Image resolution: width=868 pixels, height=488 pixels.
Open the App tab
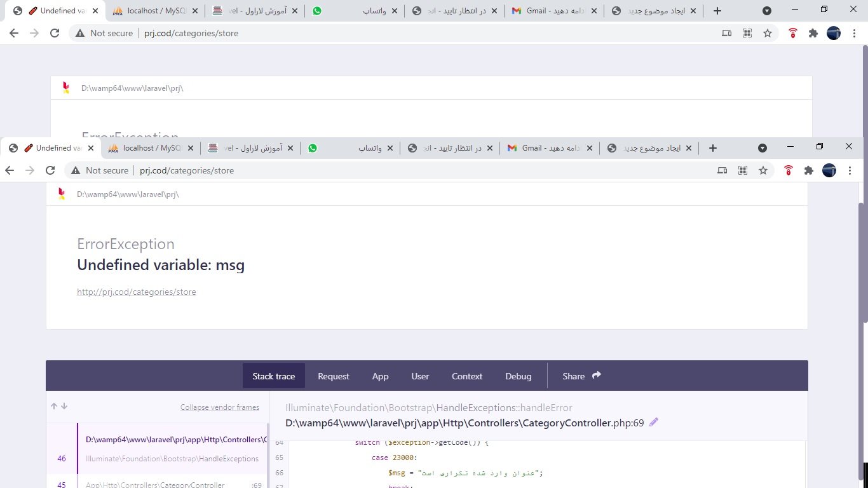pyautogui.click(x=380, y=376)
